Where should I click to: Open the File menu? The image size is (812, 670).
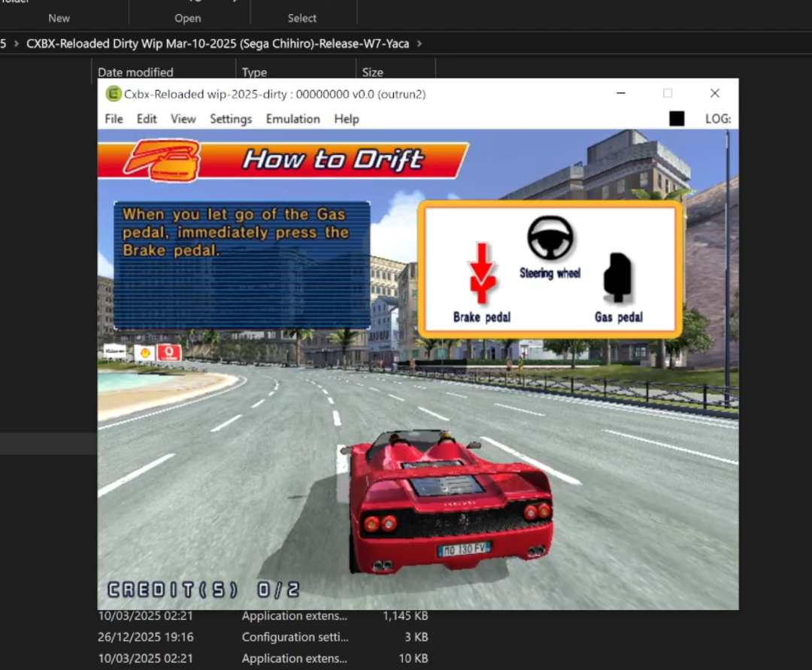tap(113, 119)
